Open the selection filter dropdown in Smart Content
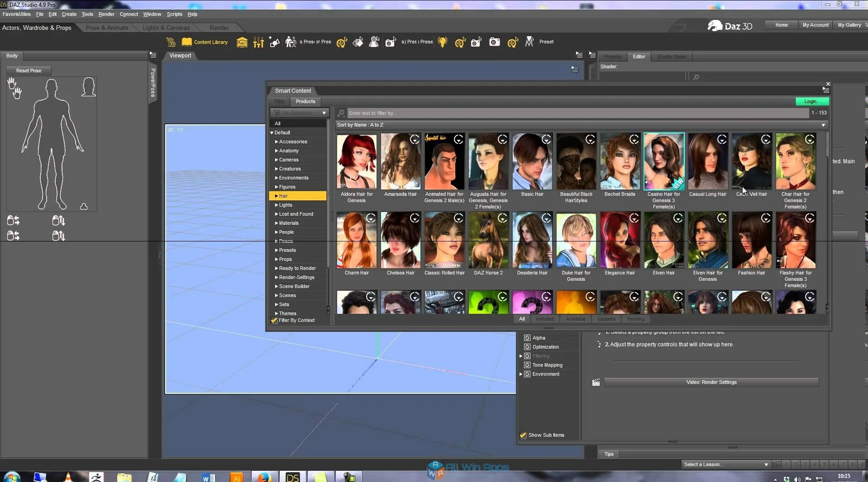The image size is (868, 482). (x=299, y=113)
